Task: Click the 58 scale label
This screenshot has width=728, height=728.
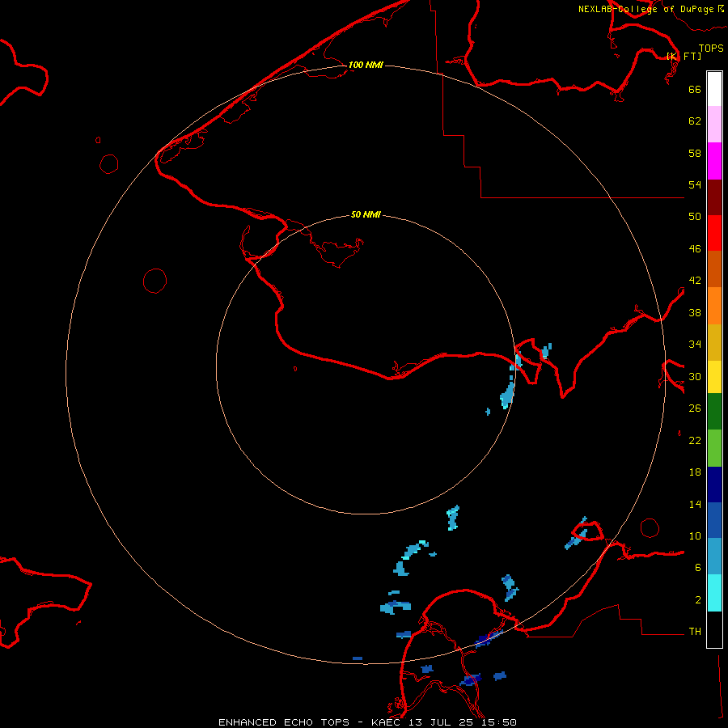Action: [x=695, y=153]
